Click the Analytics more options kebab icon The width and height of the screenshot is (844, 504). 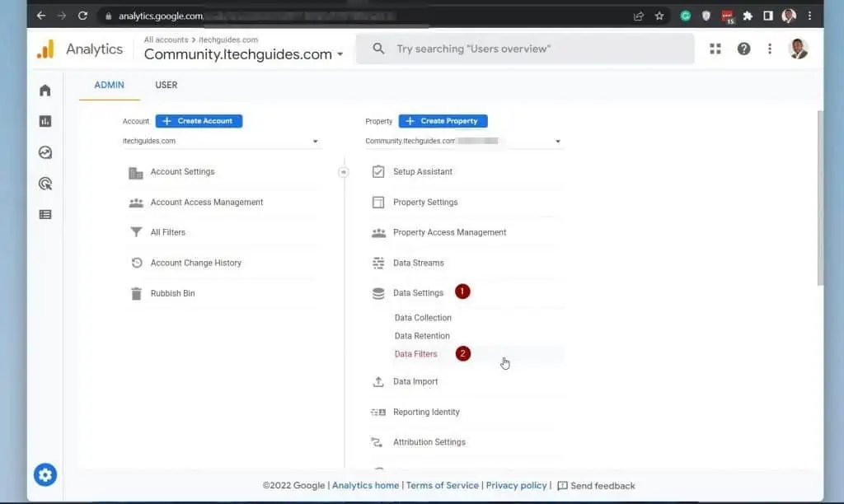point(770,49)
